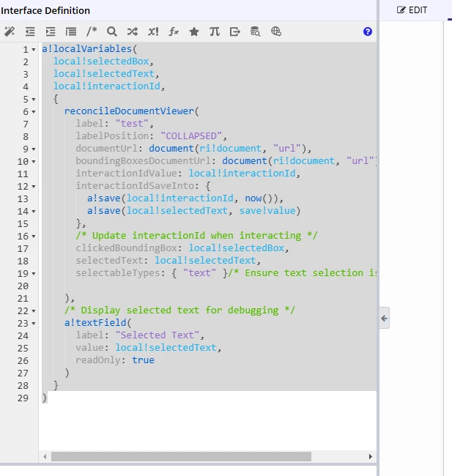Click reconcileDocumentViewer function name
Viewport: 452px width, 476px height.
[129, 111]
